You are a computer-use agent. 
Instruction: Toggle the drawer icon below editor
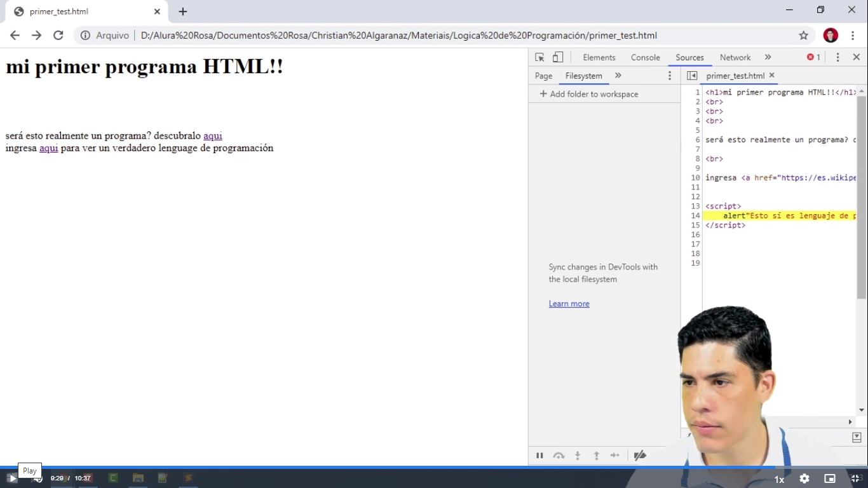coord(857,437)
